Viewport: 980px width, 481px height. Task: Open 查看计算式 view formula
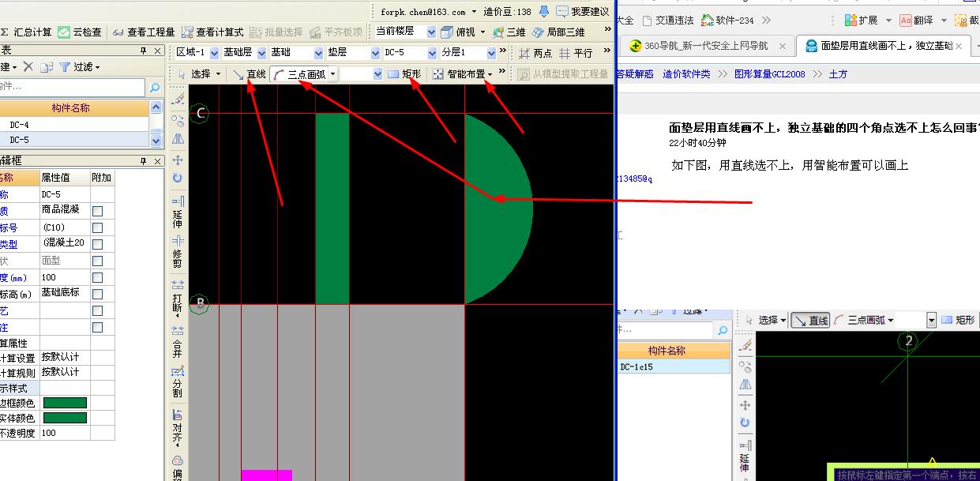pyautogui.click(x=212, y=32)
